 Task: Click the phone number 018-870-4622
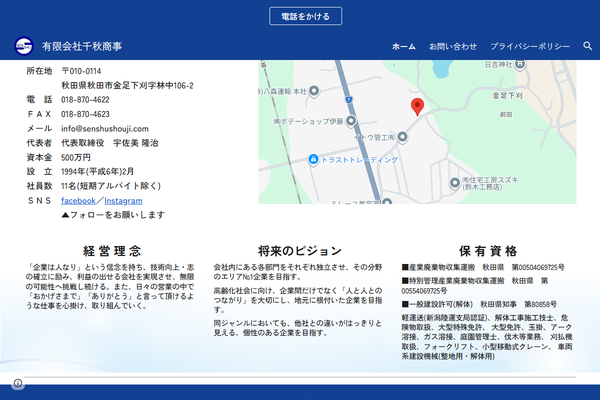85,100
